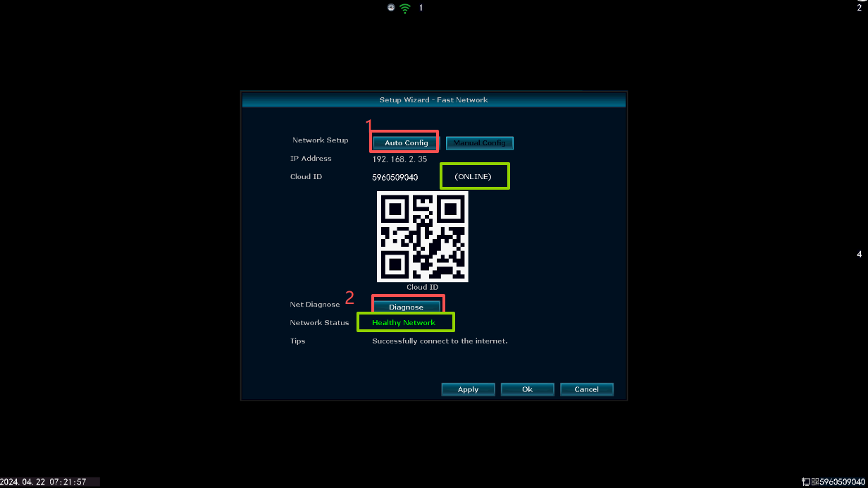Click the clock icon at top of screen

pyautogui.click(x=391, y=8)
